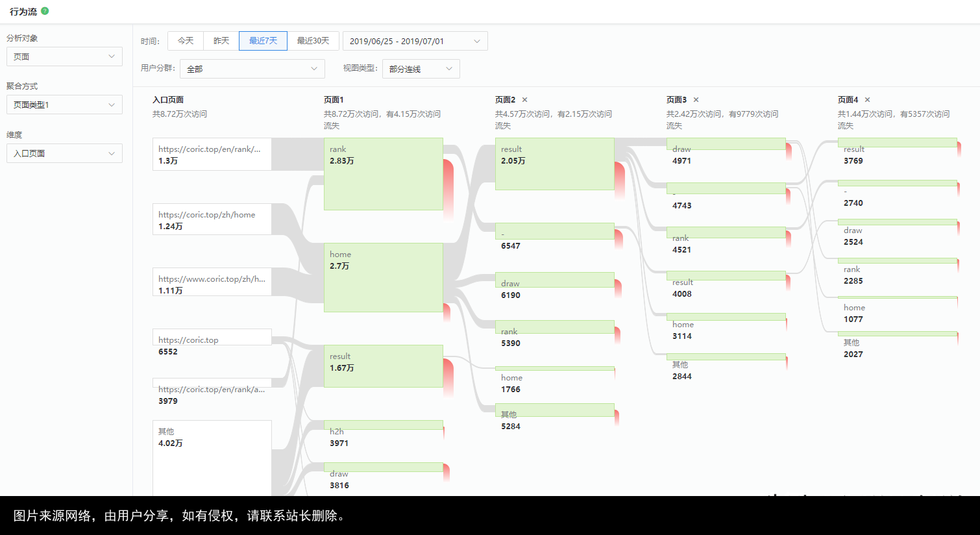Click the home node with 2.7万 visits
This screenshot has height=535, width=980.
click(x=383, y=278)
